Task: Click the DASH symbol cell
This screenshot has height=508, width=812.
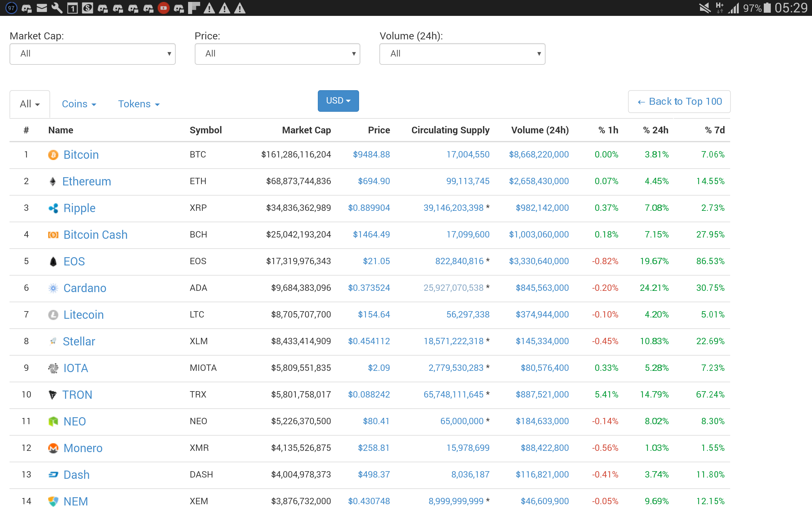Action: coord(201,475)
